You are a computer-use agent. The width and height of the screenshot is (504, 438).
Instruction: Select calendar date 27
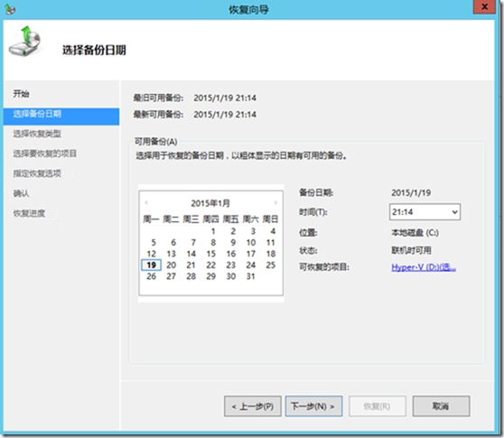coord(172,276)
